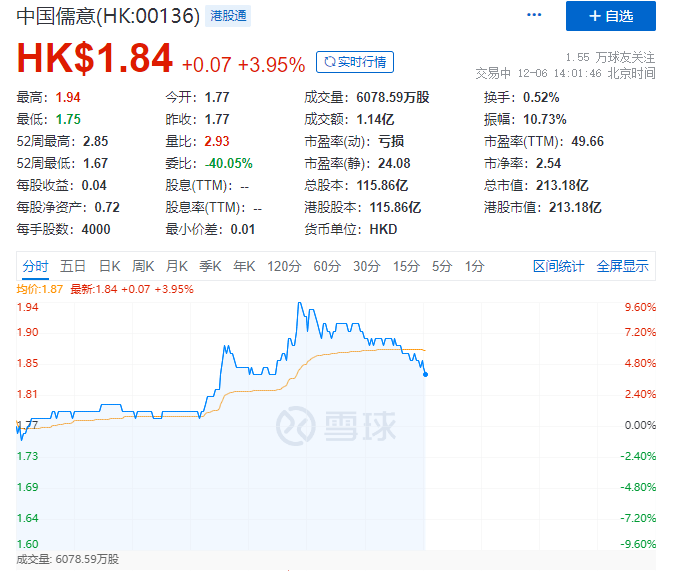The image size is (680, 571).
Task: Choose the 15分 interval tab
Action: [x=406, y=266]
